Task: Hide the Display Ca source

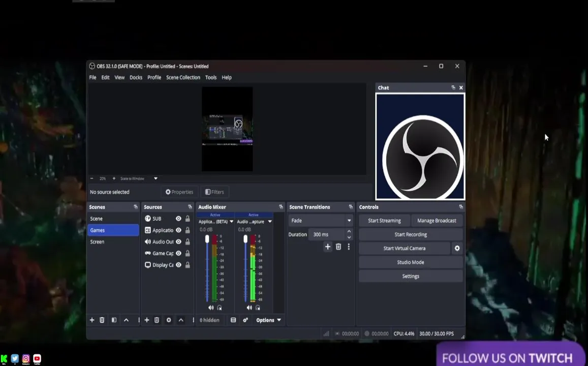Action: coord(178,265)
